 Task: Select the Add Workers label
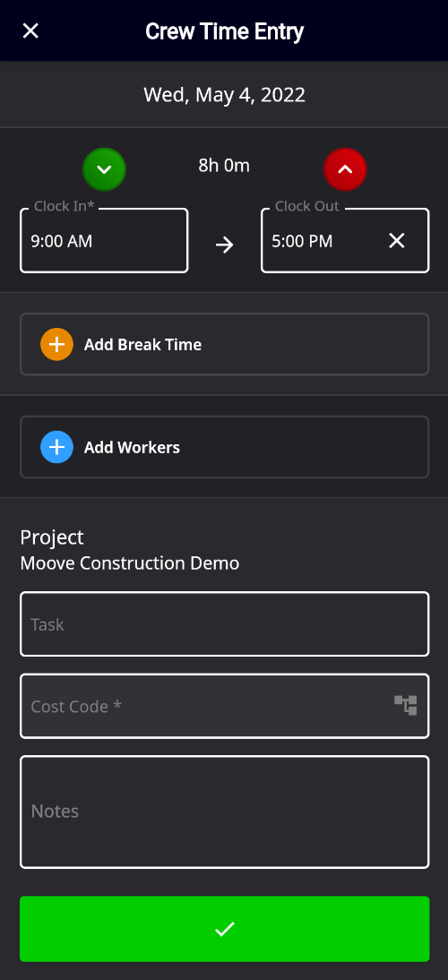pyautogui.click(x=132, y=448)
